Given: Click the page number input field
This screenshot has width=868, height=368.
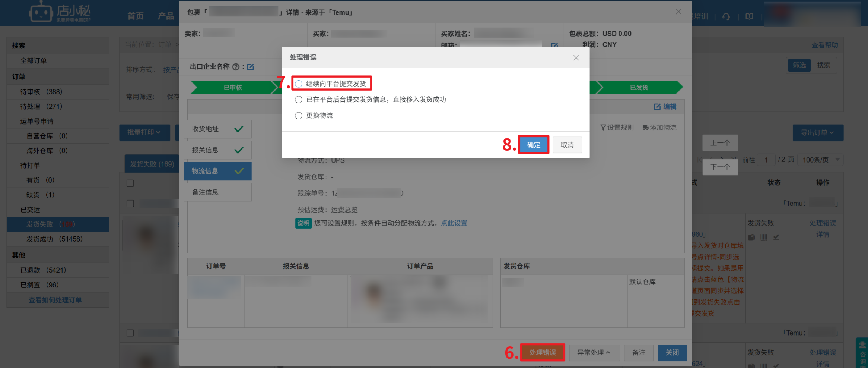Looking at the screenshot, I should 766,160.
